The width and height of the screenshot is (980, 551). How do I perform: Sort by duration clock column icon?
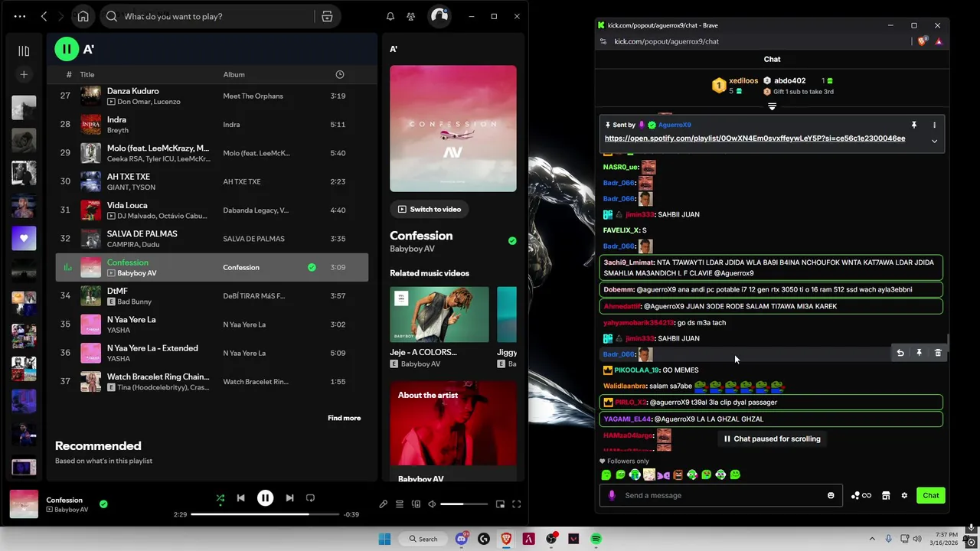tap(340, 74)
